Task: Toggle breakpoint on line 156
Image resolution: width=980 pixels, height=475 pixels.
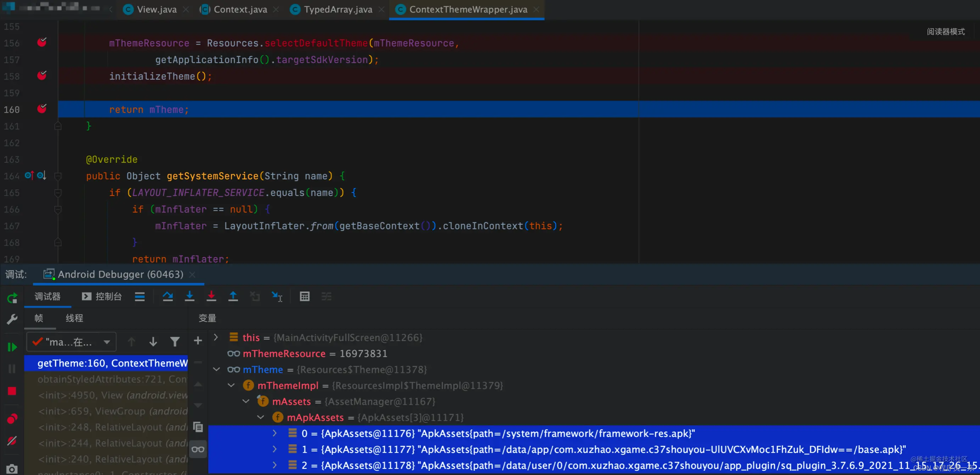Action: (42, 43)
